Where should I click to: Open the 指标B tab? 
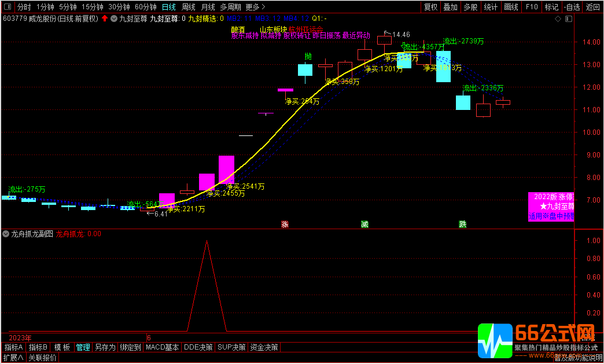click(38, 347)
